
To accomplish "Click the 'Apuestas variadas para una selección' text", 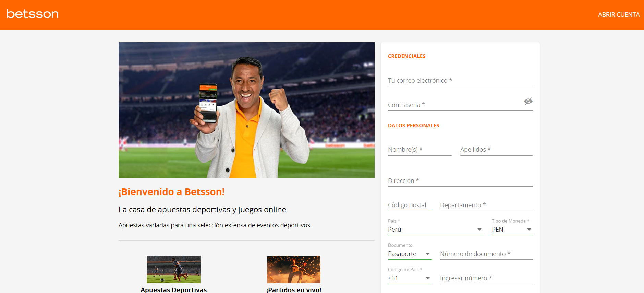I will [215, 225].
